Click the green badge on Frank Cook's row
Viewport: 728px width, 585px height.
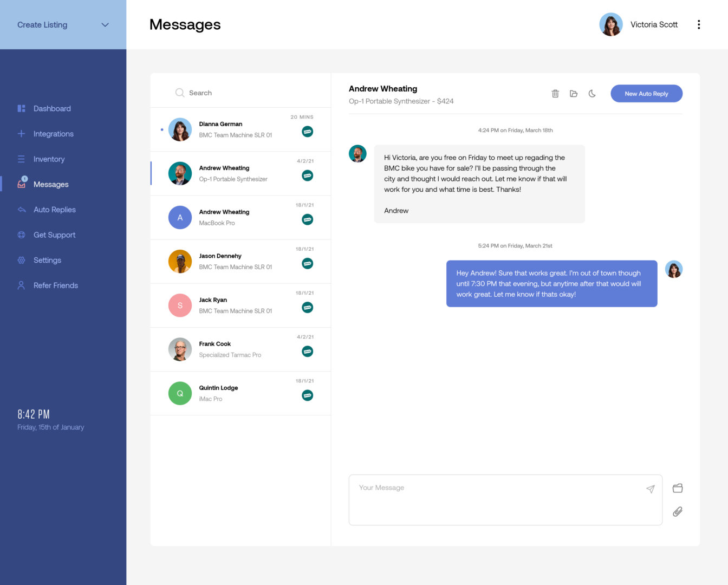pyautogui.click(x=307, y=352)
